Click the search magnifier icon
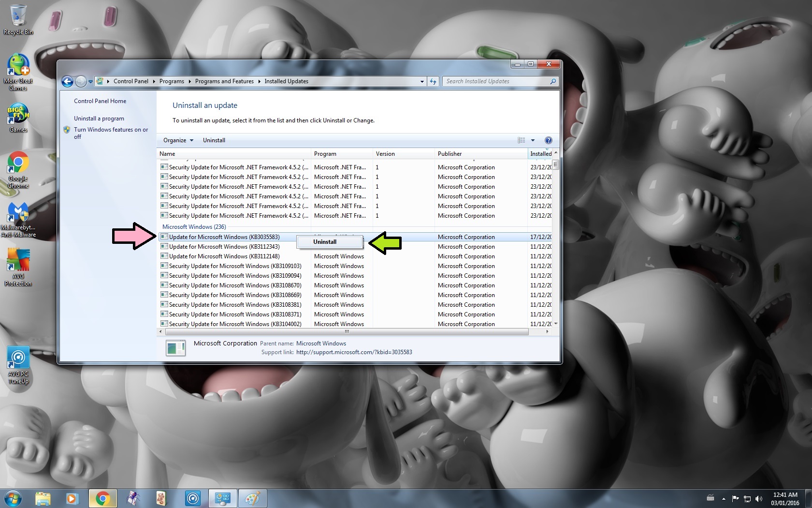The height and width of the screenshot is (508, 812). (553, 81)
